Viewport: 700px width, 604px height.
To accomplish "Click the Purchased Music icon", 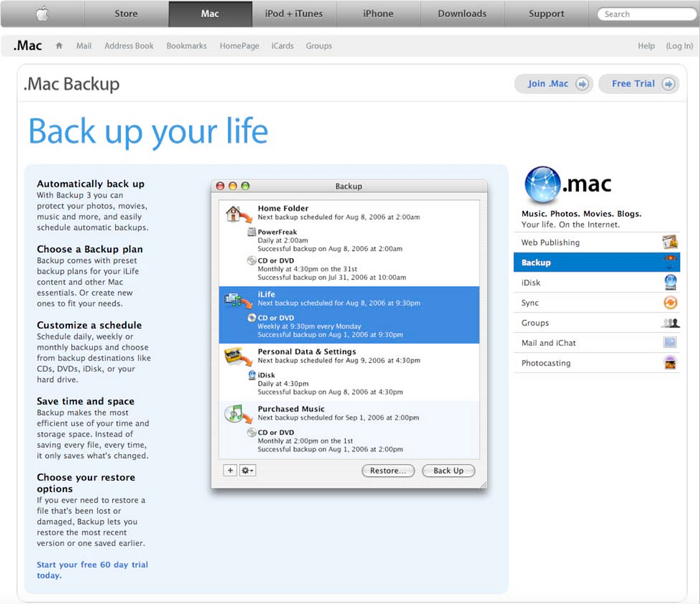I will [238, 414].
